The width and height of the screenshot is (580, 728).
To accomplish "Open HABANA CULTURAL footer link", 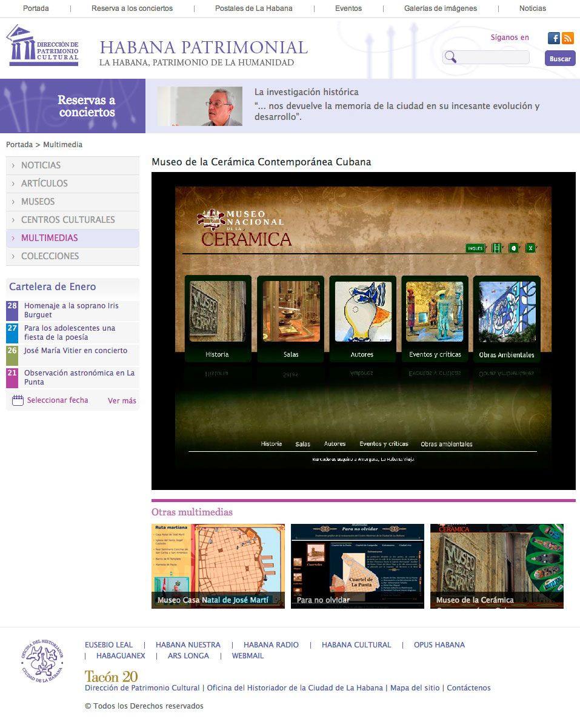I will (356, 645).
